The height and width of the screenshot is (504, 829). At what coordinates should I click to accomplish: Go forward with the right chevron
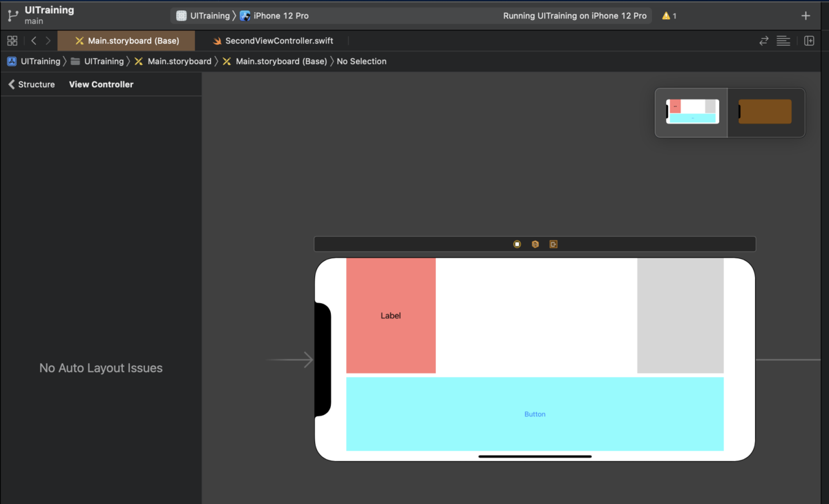click(x=48, y=41)
